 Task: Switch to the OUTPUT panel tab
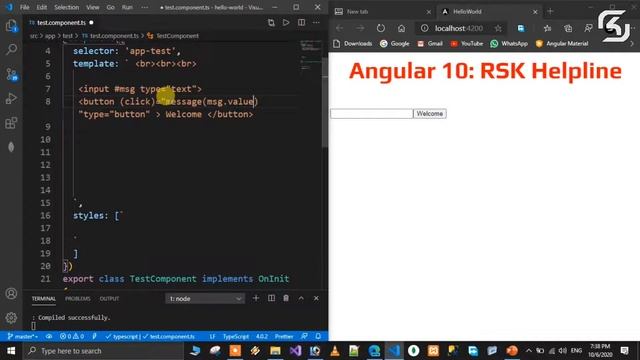tap(109, 299)
